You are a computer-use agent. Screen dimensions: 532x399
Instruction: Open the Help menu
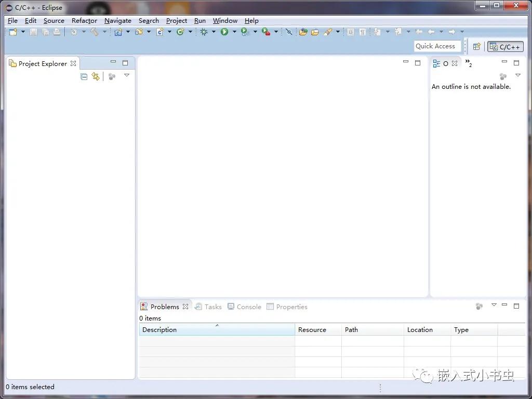(251, 21)
